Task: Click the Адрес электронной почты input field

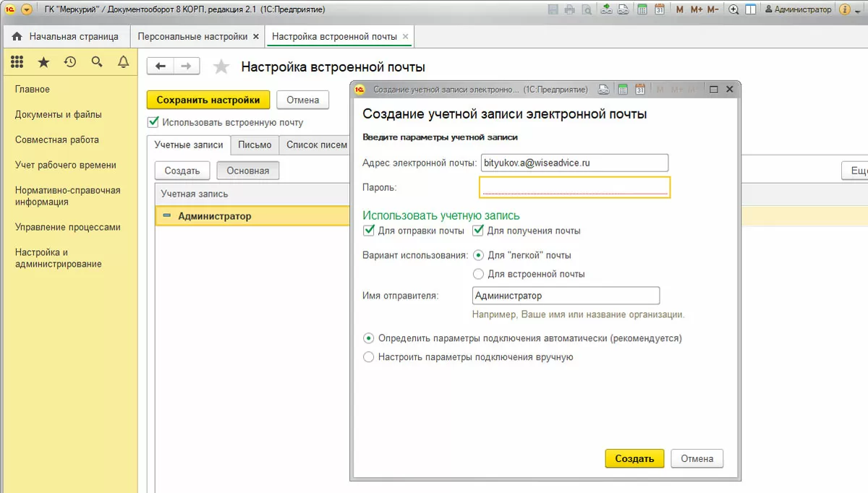Action: 574,163
